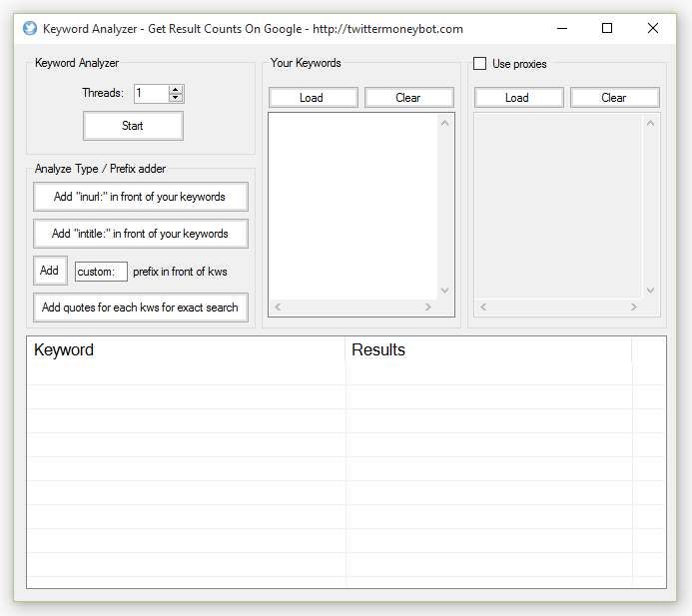Add quotes for each kws for exact search

[141, 308]
